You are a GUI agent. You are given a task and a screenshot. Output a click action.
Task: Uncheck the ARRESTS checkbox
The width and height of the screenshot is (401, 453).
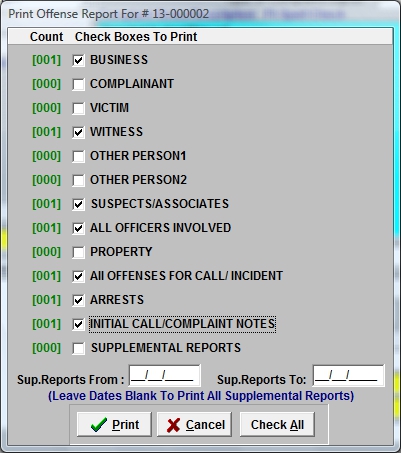[x=78, y=300]
